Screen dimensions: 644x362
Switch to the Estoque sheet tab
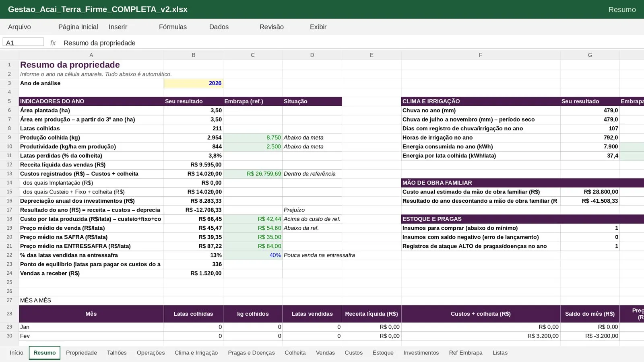[383, 353]
